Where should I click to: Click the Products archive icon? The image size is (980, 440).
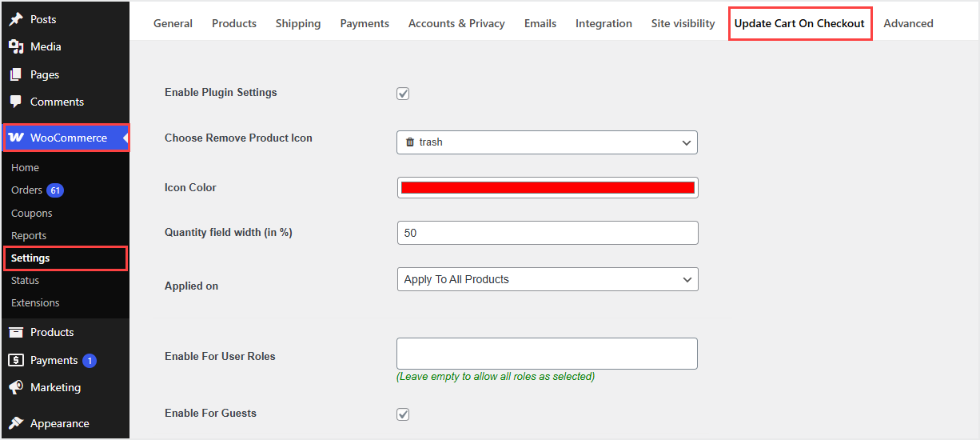pos(16,332)
